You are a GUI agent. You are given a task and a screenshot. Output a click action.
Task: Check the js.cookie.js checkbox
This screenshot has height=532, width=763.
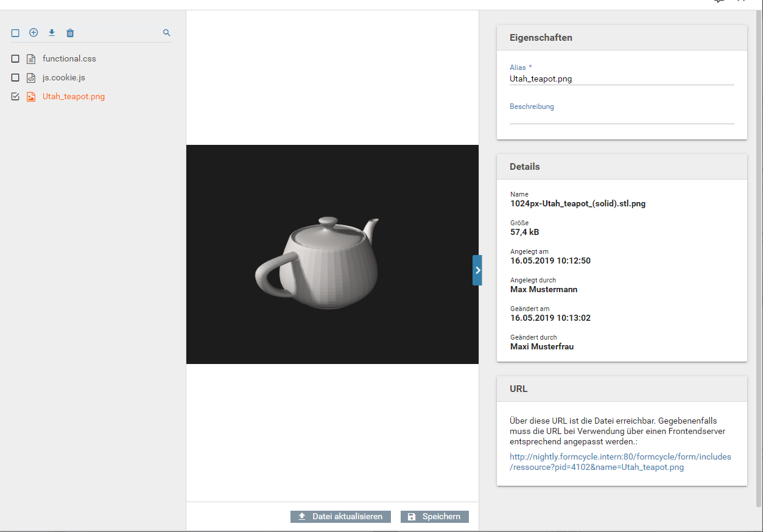pyautogui.click(x=16, y=78)
